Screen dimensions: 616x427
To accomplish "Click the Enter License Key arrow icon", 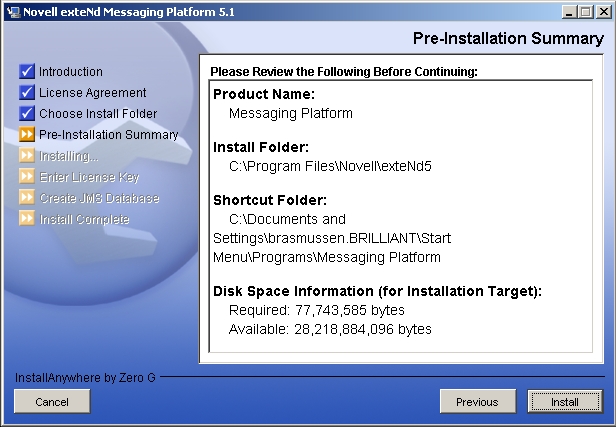I will tap(27, 177).
